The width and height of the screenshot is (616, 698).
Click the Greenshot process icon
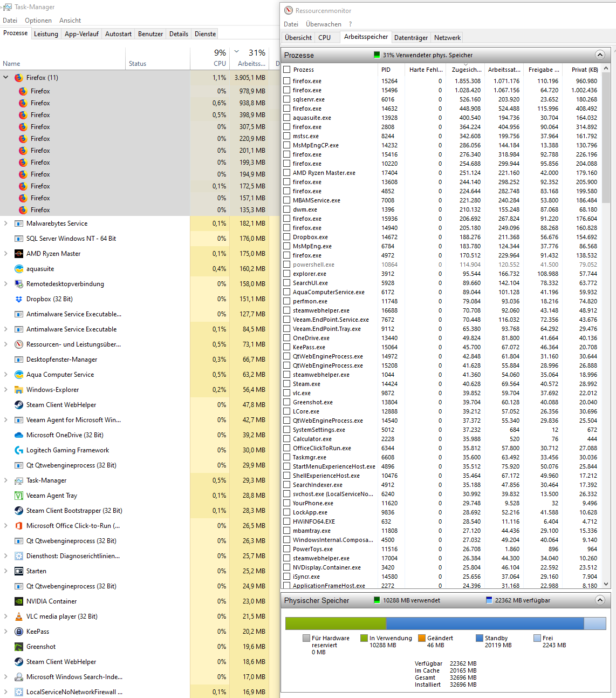tap(19, 647)
